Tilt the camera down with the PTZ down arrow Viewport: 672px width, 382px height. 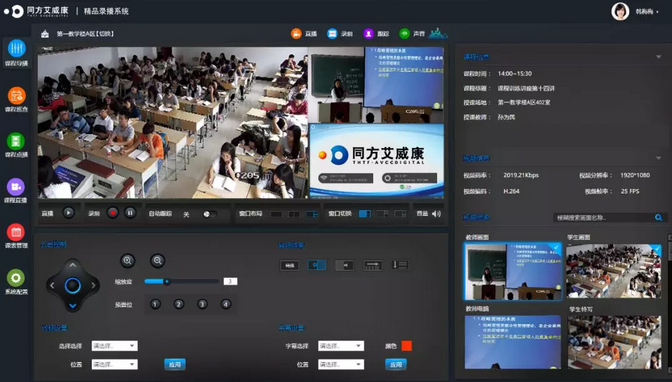[72, 306]
